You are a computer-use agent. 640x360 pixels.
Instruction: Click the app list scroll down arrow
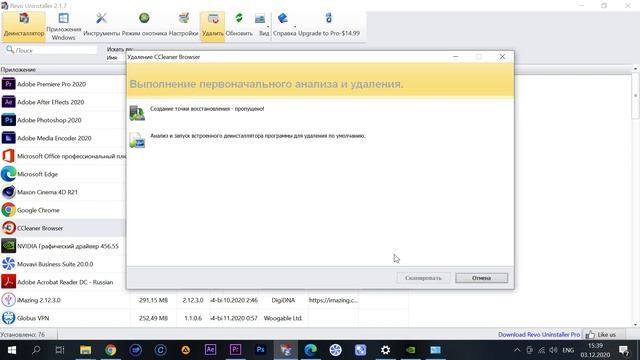(636, 324)
